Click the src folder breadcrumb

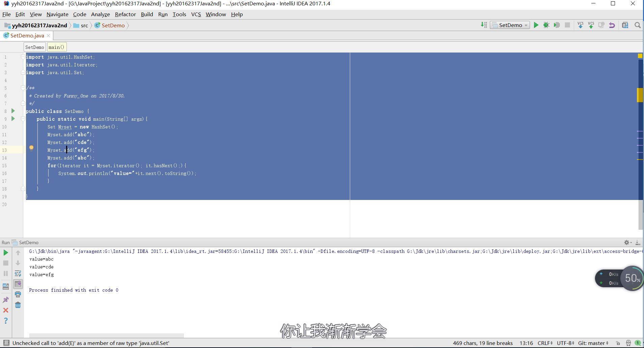[81, 25]
